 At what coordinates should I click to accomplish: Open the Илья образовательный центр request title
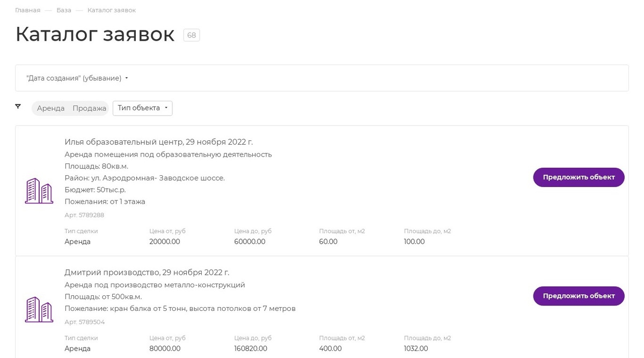point(159,142)
